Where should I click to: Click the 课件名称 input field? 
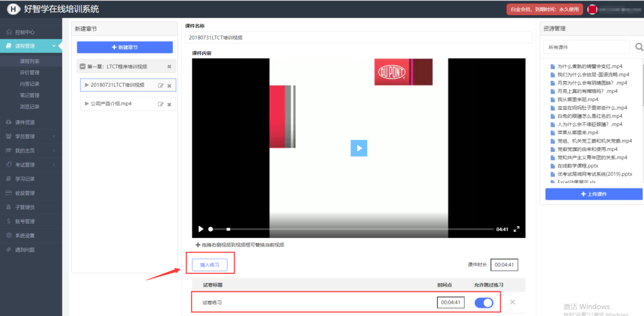(358, 37)
